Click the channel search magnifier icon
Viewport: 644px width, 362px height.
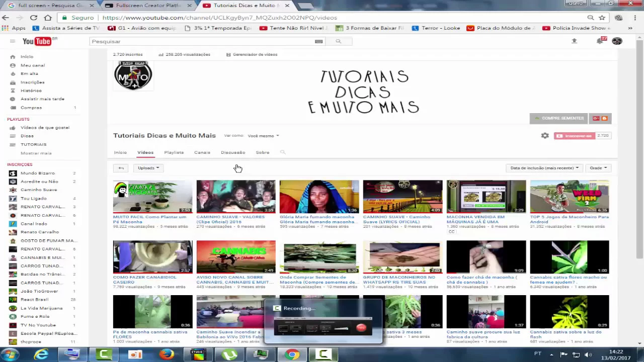(283, 152)
